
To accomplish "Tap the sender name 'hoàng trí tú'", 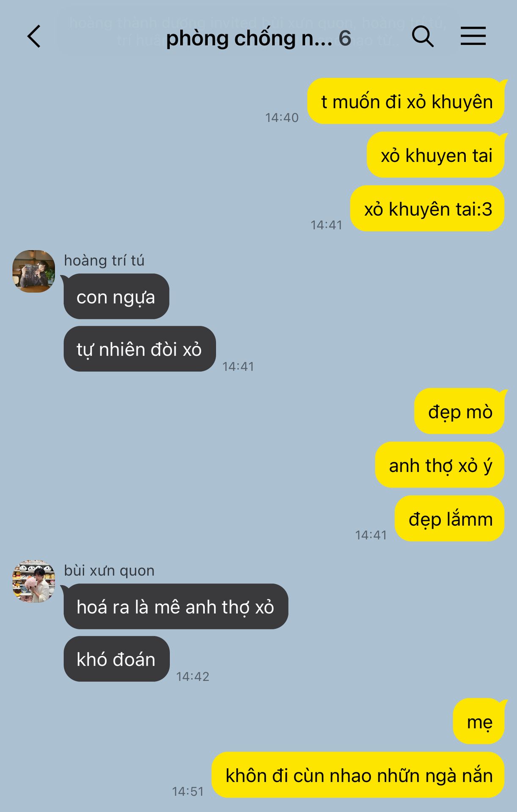I will 104,261.
